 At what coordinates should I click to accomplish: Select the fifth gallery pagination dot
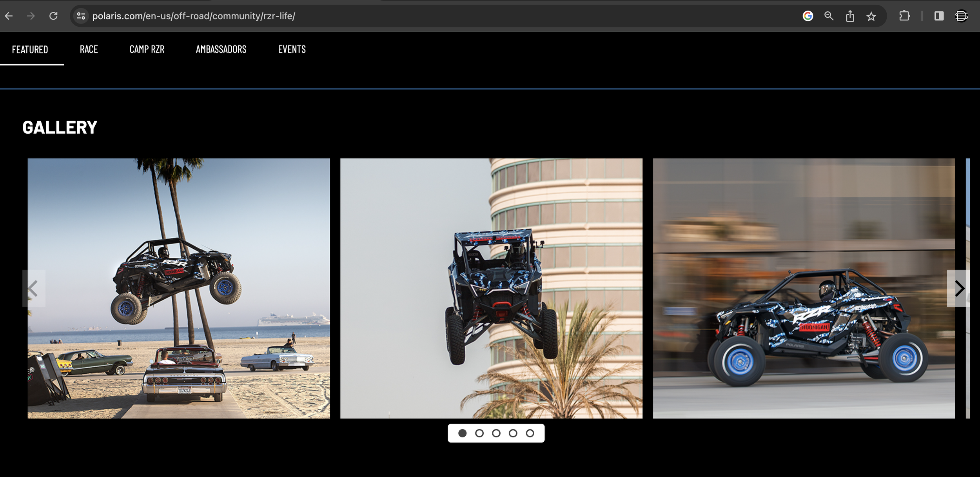point(530,433)
